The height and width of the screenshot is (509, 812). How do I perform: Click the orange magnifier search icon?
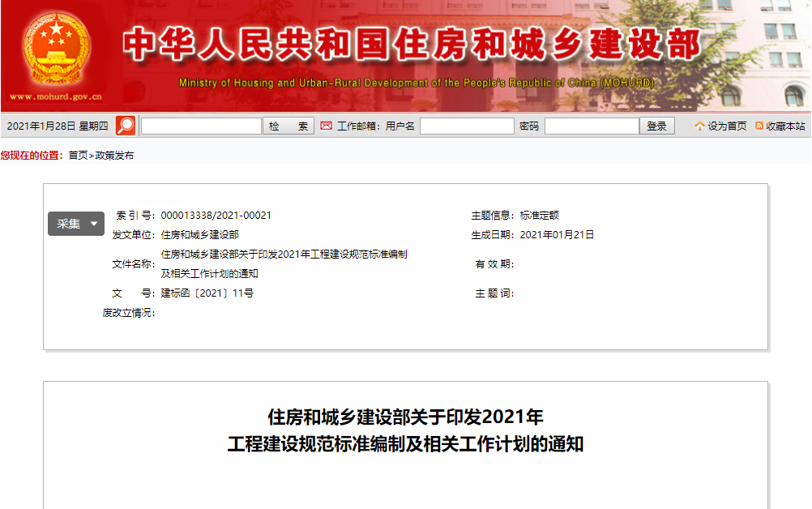[126, 126]
